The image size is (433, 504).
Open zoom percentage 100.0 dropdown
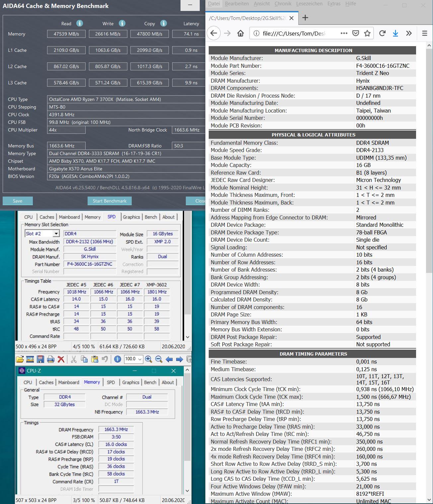140,359
